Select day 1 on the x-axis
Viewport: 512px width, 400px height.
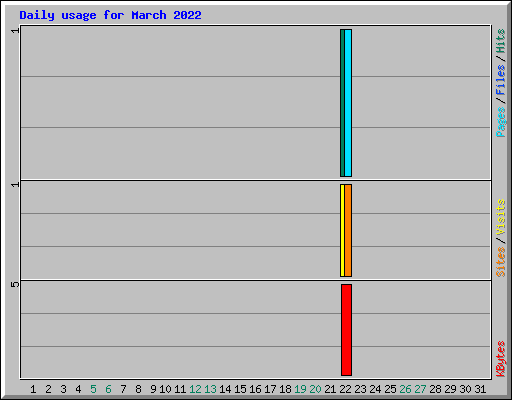click(33, 389)
